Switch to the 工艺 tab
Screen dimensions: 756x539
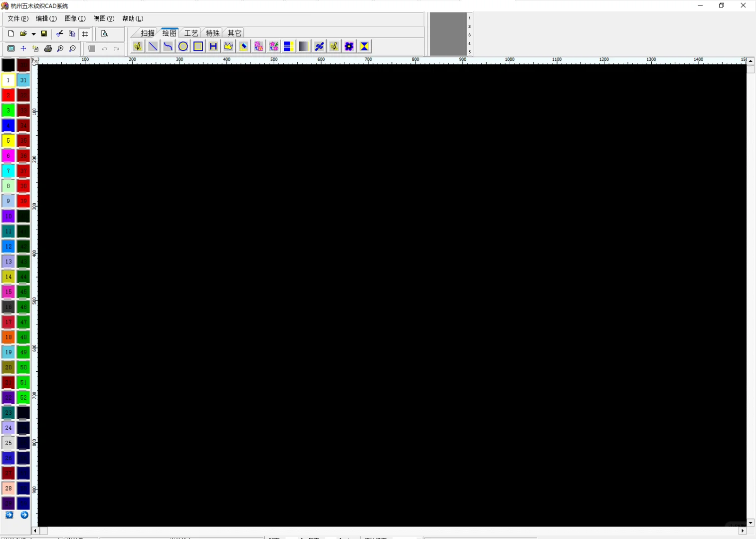[x=191, y=33]
